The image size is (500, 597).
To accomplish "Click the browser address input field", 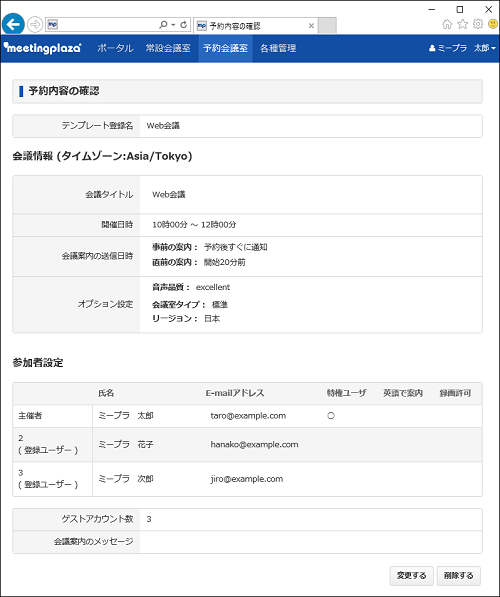I will coord(108,25).
